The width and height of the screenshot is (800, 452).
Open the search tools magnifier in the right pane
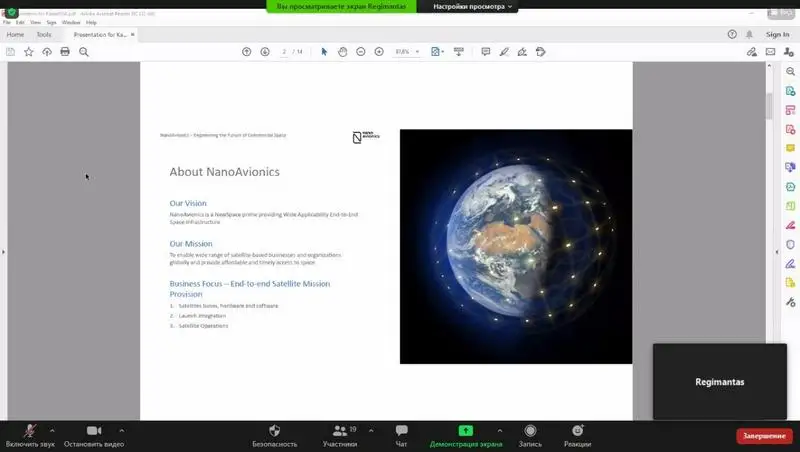790,71
